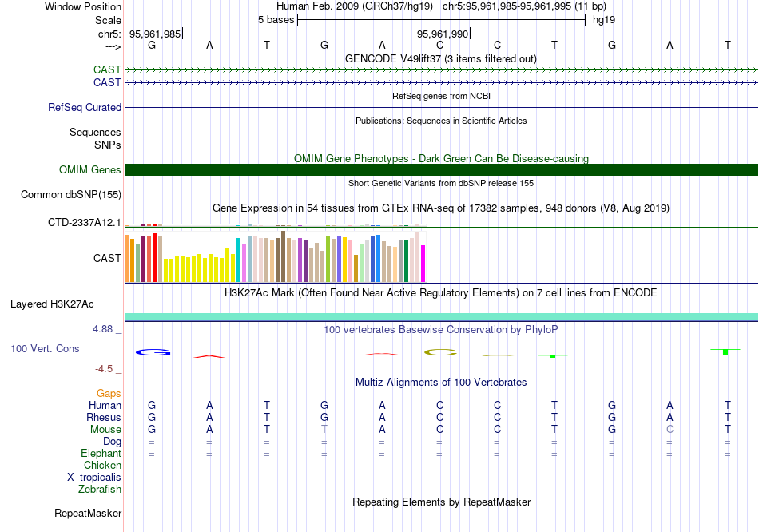This screenshot has width=759, height=532.
Task: Click the blue G conservation logo letter
Action: pyautogui.click(x=153, y=351)
